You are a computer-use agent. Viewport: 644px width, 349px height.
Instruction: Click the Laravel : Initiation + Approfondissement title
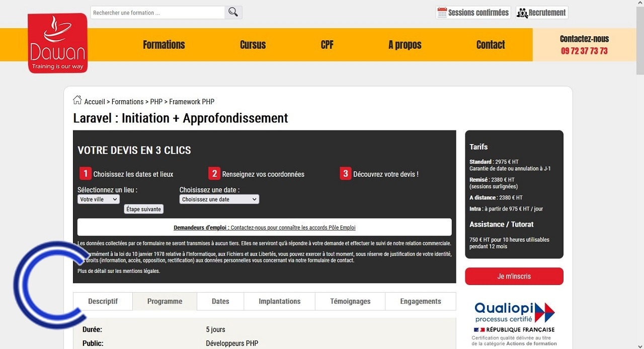point(181,118)
